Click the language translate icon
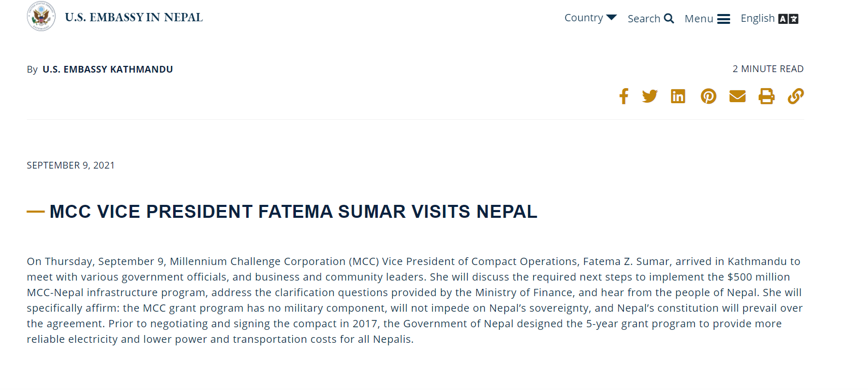Image resolution: width=868 pixels, height=390 pixels. coord(788,19)
